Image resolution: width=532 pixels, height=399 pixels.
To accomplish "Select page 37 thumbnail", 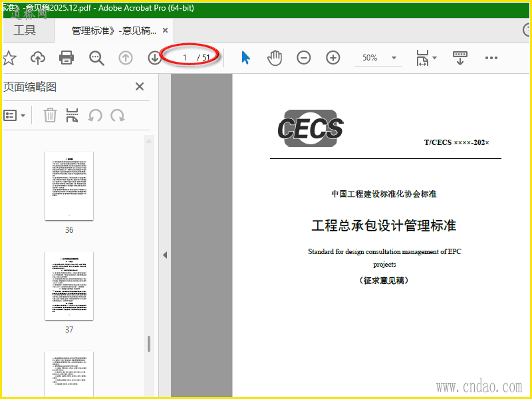I will (69, 286).
